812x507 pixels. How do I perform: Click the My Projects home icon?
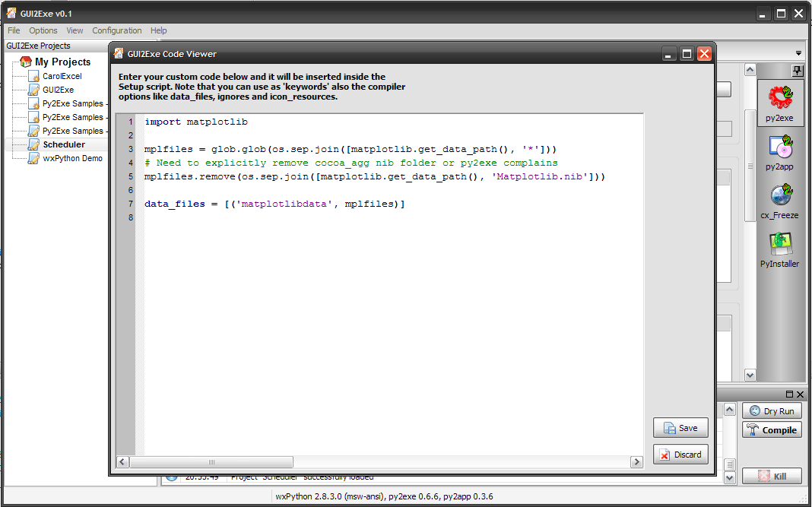(26, 62)
